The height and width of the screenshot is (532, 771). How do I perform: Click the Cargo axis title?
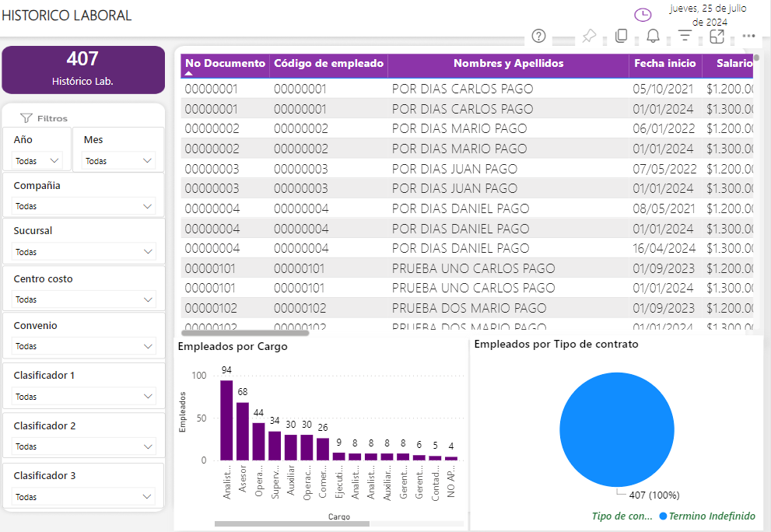click(339, 516)
